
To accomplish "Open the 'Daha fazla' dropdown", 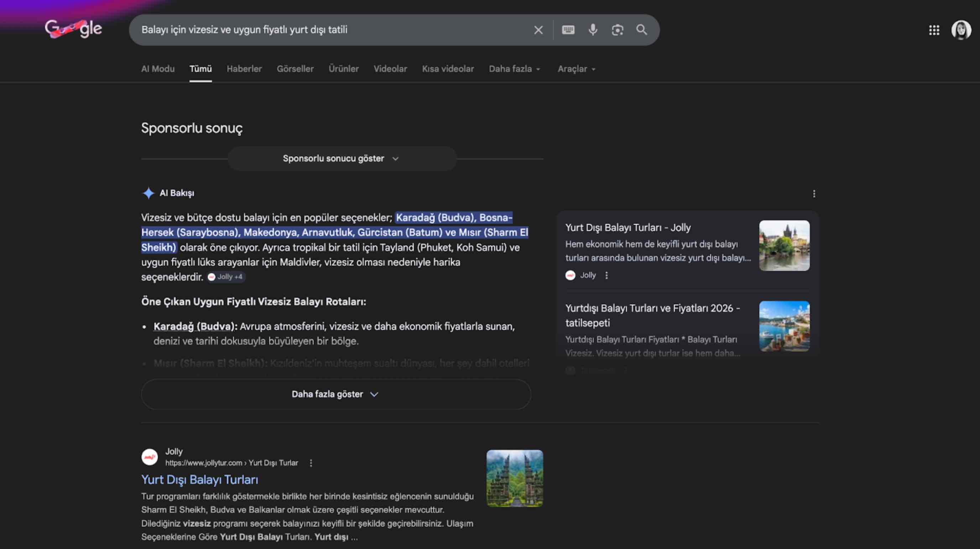I will (514, 69).
